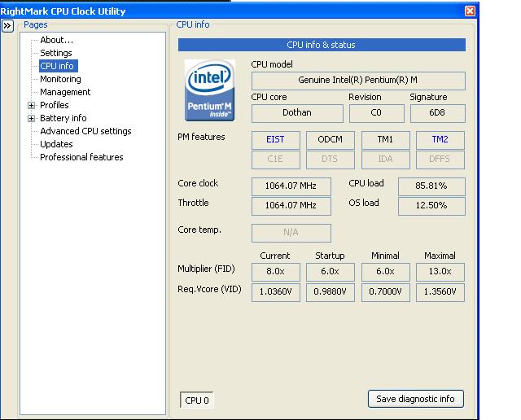Click the minimal Vcore 0.7000V value
This screenshot has width=521, height=420.
click(385, 292)
